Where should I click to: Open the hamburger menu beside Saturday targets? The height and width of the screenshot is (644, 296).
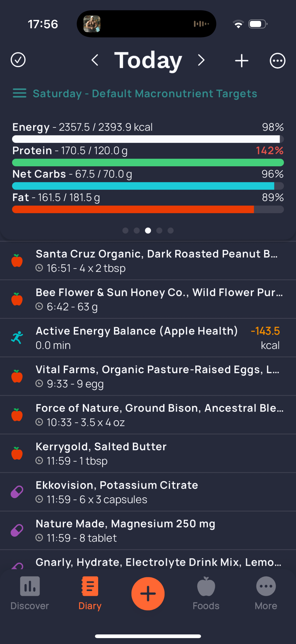[19, 93]
